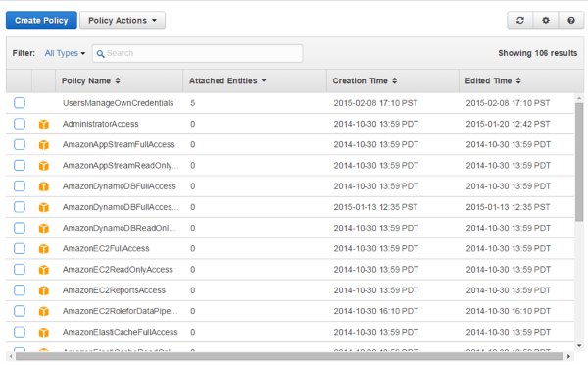Viewport: 588px width, 367px height.
Task: Click the AmazonAppStreamReadOnly policy box icon
Action: point(44,166)
